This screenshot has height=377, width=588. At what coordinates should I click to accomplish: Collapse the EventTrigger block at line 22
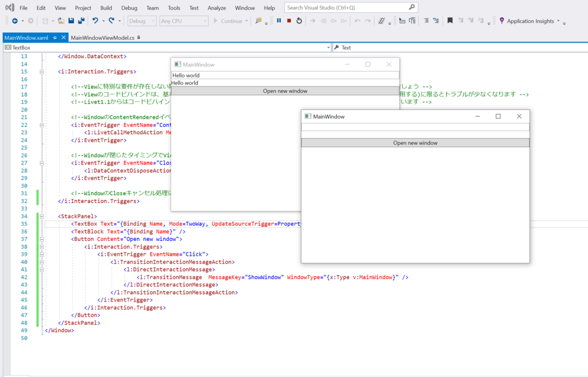click(41, 125)
